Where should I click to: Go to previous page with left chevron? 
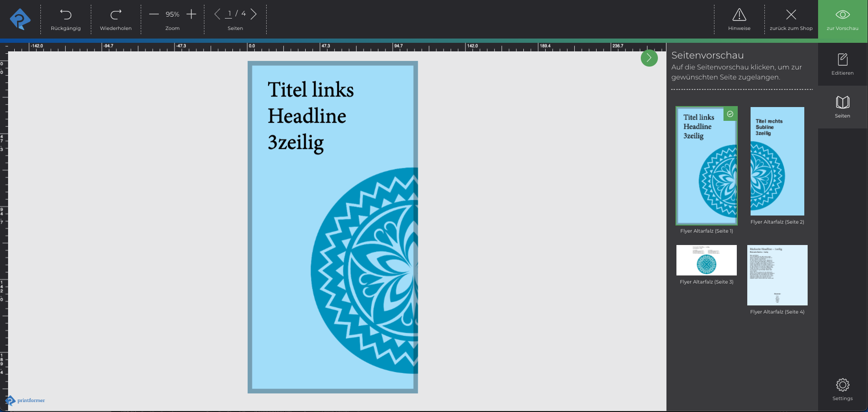coord(217,14)
